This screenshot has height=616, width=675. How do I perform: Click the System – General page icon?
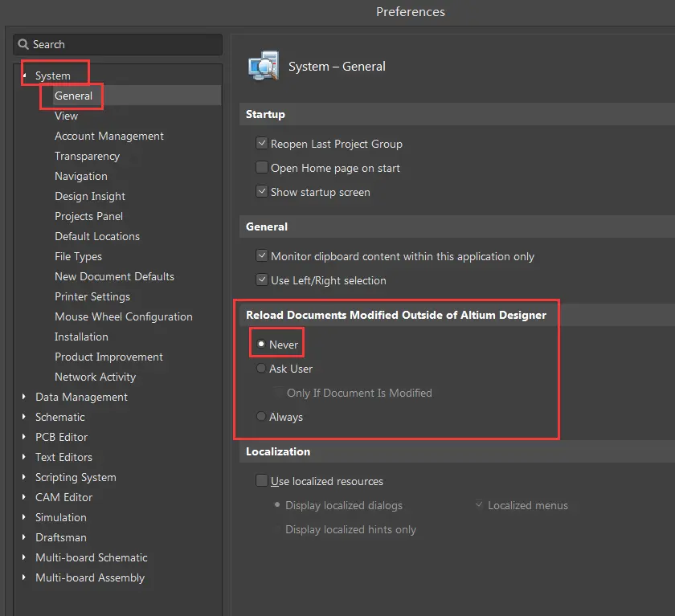[264, 66]
